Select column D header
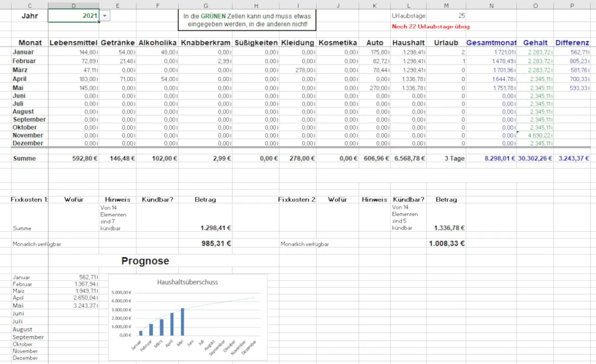 [x=74, y=5]
